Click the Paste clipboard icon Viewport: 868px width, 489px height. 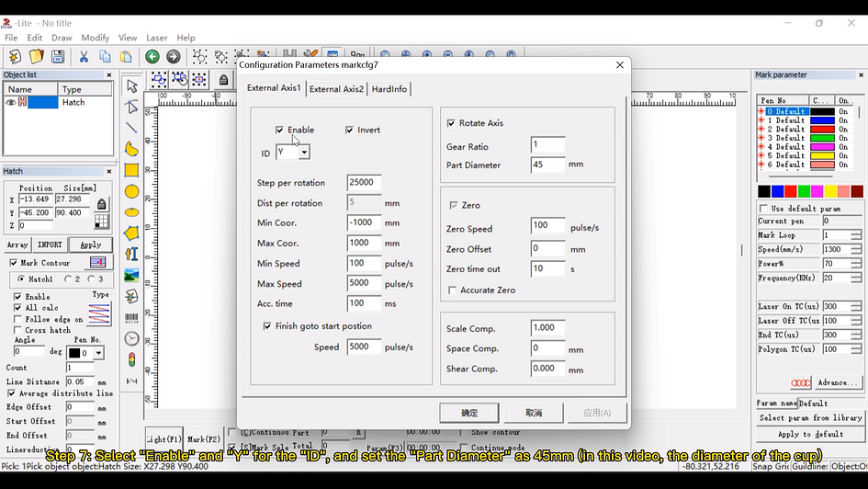click(126, 56)
